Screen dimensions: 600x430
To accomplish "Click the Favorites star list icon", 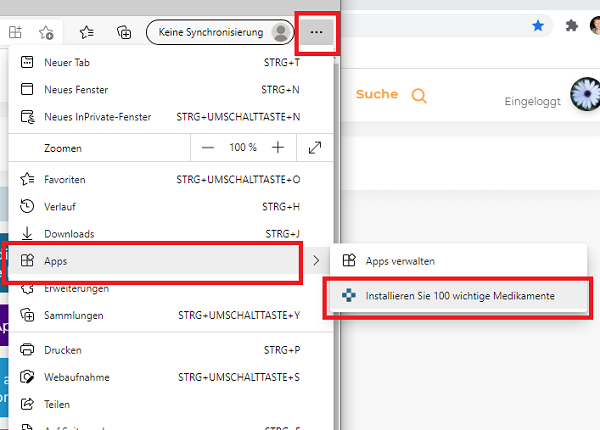I will [x=86, y=32].
